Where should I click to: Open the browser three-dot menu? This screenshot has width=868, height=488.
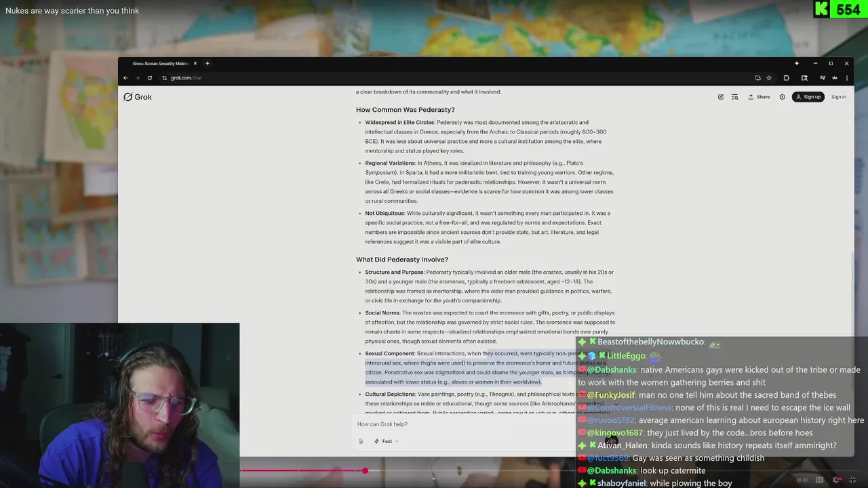846,78
